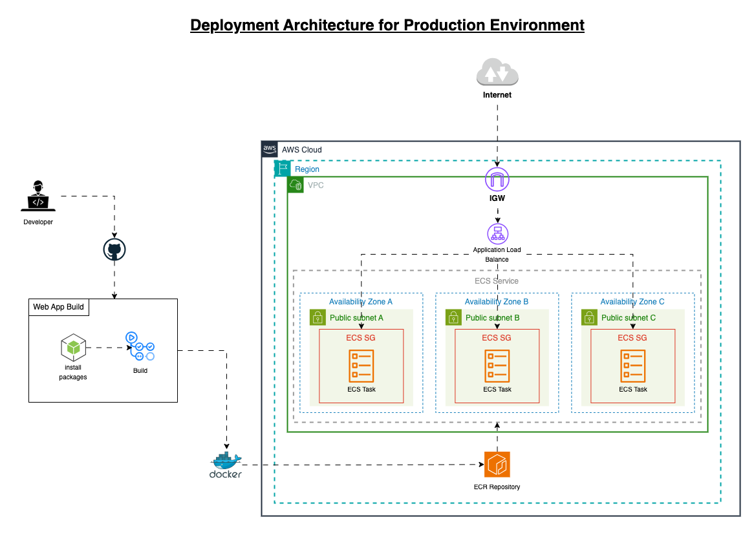
Task: Click the Deployment Architecture title heading
Action: [x=387, y=25]
